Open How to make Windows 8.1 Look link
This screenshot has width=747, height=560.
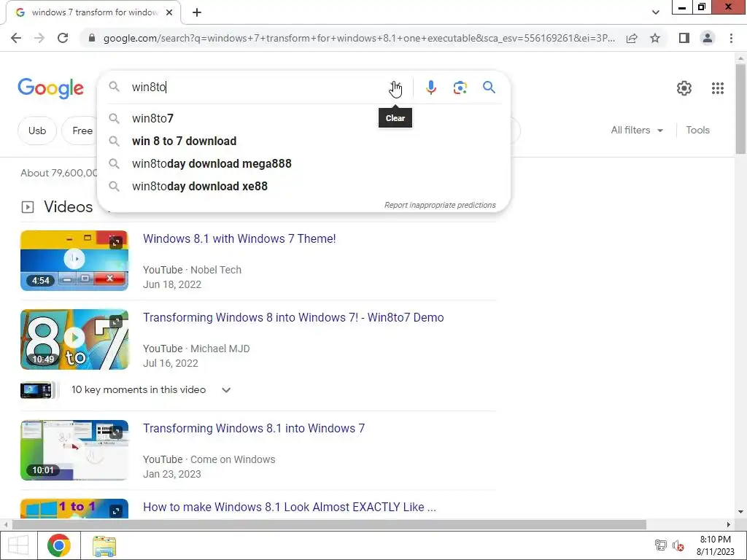click(289, 507)
